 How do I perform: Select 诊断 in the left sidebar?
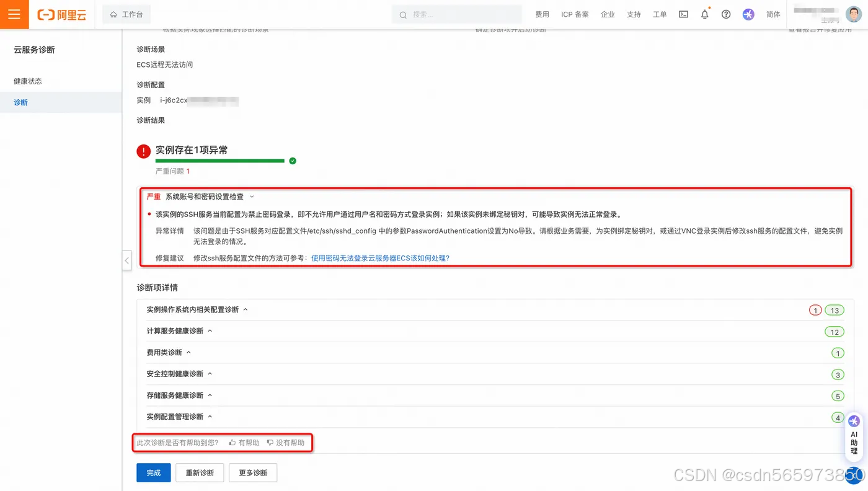[x=20, y=102]
